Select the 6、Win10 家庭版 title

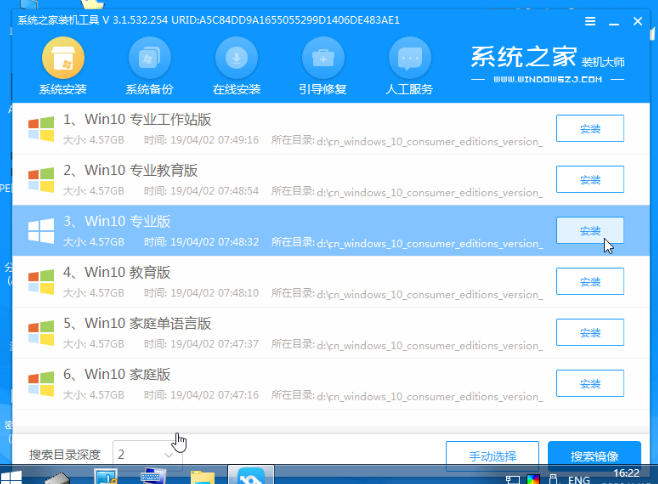coord(117,374)
